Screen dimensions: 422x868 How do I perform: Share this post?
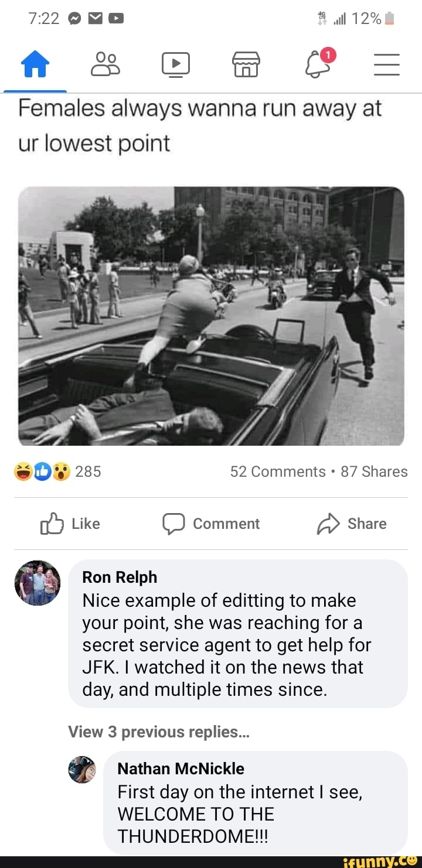[x=352, y=524]
